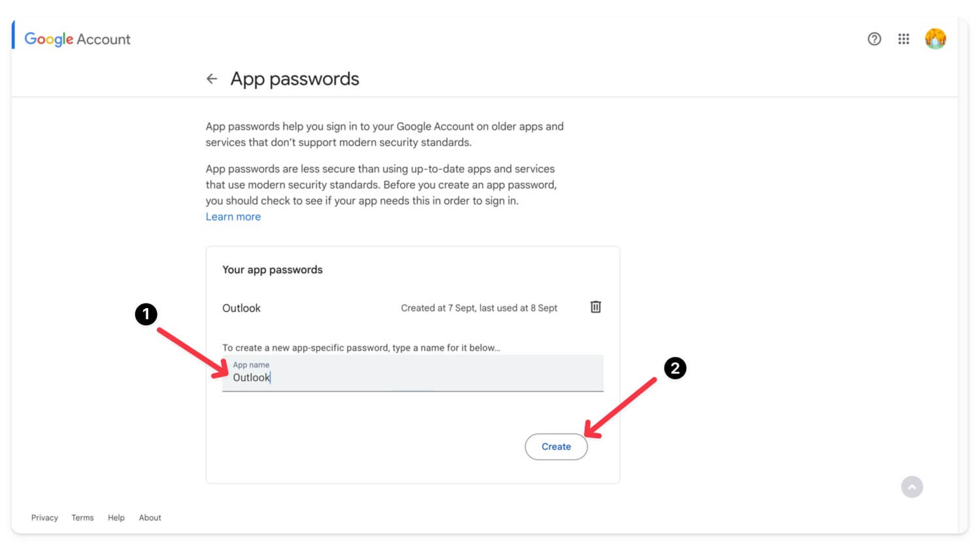Click the Your app passwords heading

(272, 269)
